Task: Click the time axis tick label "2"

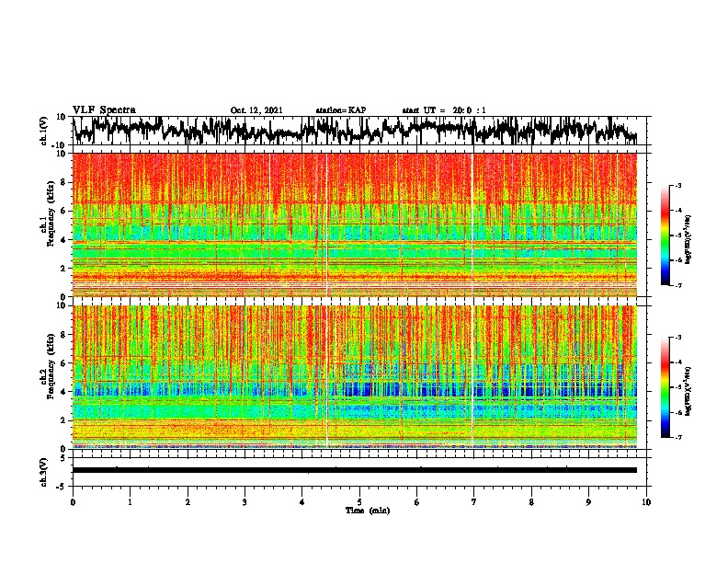Action: tap(188, 502)
